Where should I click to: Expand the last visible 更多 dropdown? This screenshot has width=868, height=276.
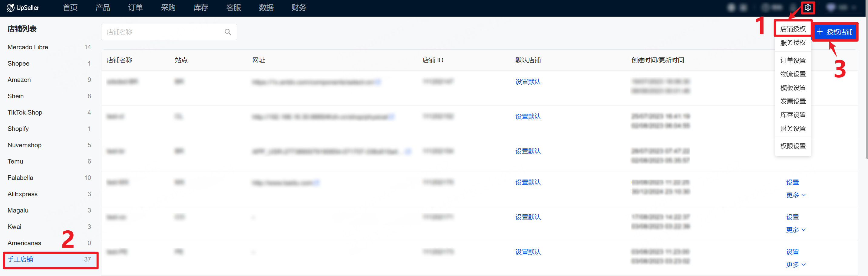796,265
